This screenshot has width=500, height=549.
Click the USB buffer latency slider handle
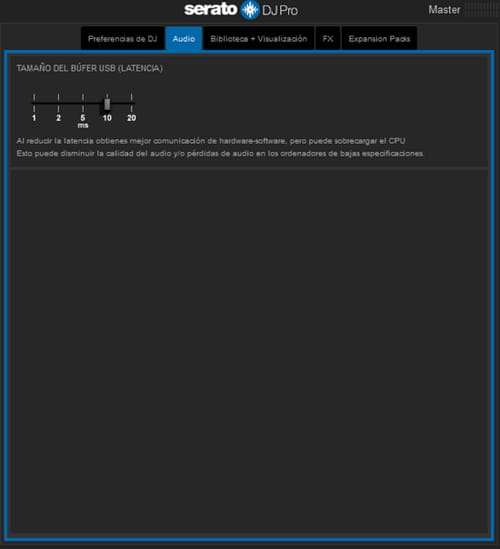coord(107,104)
